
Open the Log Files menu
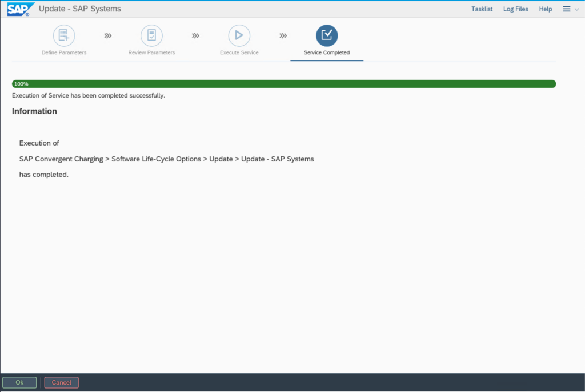click(516, 9)
